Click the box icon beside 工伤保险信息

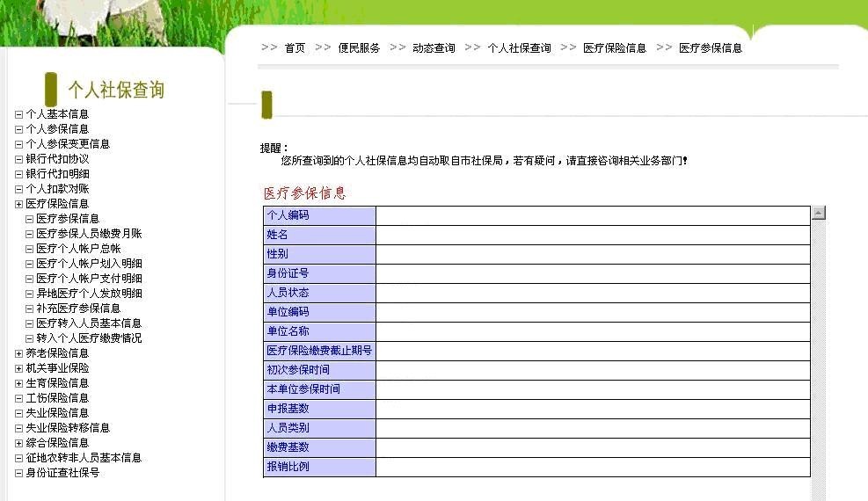click(18, 398)
